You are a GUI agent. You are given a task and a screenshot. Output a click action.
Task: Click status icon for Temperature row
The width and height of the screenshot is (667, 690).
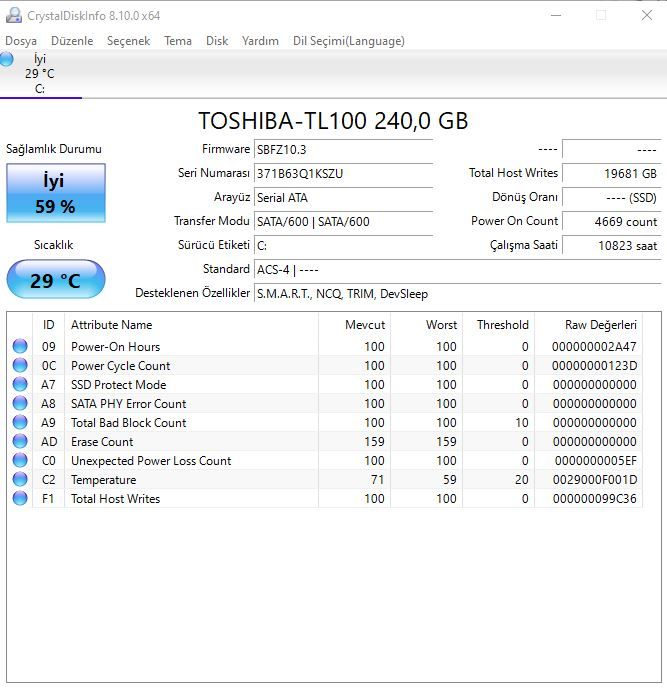tap(20, 479)
